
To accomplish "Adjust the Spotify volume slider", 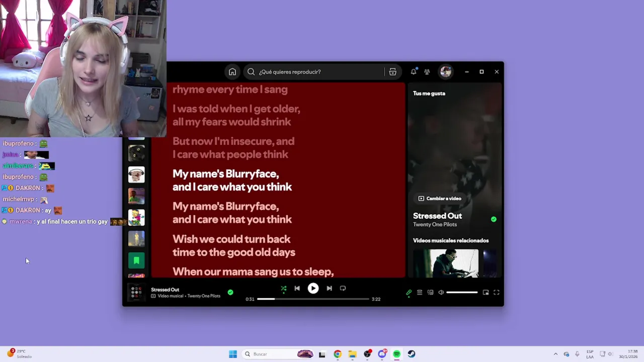I will pos(462,293).
